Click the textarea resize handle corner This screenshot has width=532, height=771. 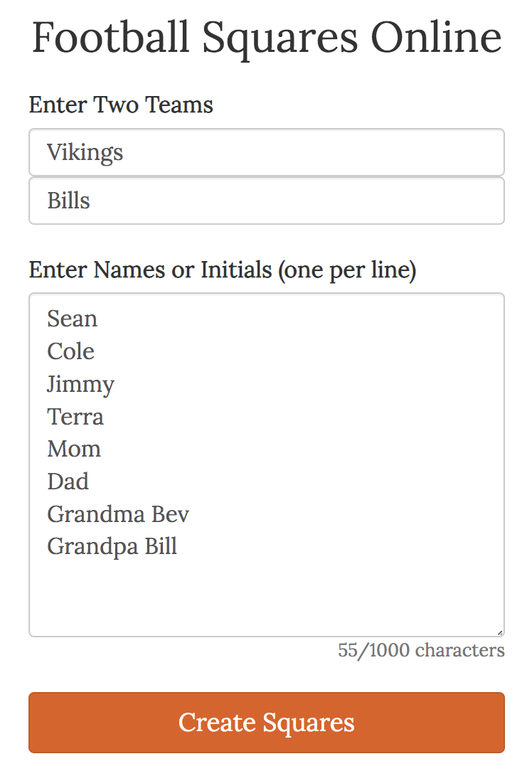[x=500, y=632]
